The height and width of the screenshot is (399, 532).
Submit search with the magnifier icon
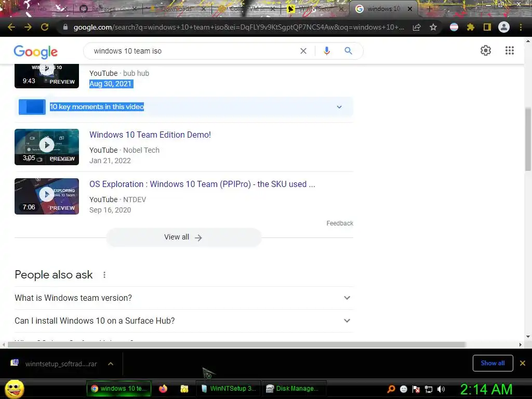click(x=348, y=51)
